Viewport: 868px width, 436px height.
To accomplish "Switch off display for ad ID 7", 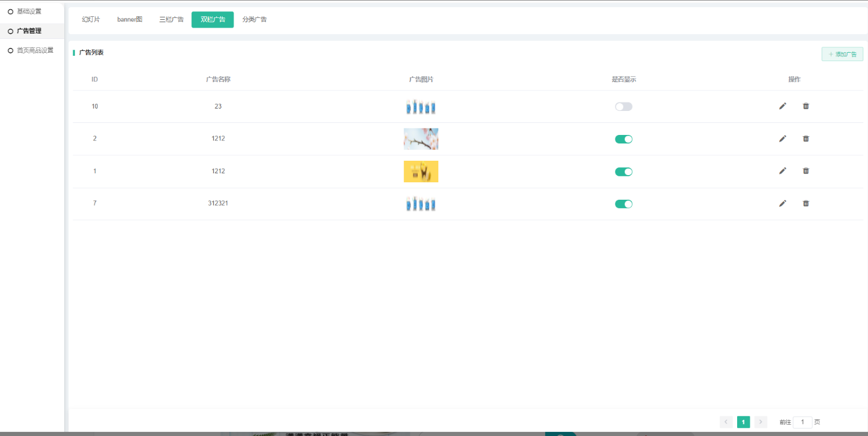I will point(623,204).
